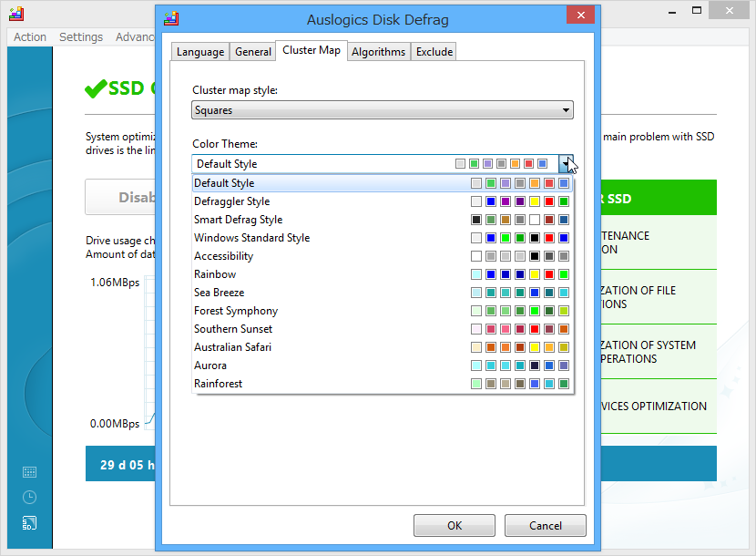Switch to the General tab
This screenshot has width=756, height=556.
tap(252, 52)
